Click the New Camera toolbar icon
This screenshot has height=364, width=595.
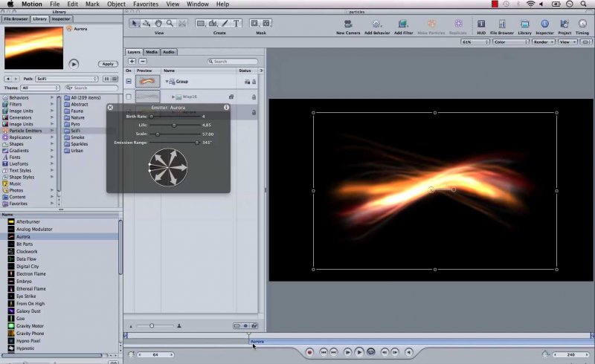point(347,24)
